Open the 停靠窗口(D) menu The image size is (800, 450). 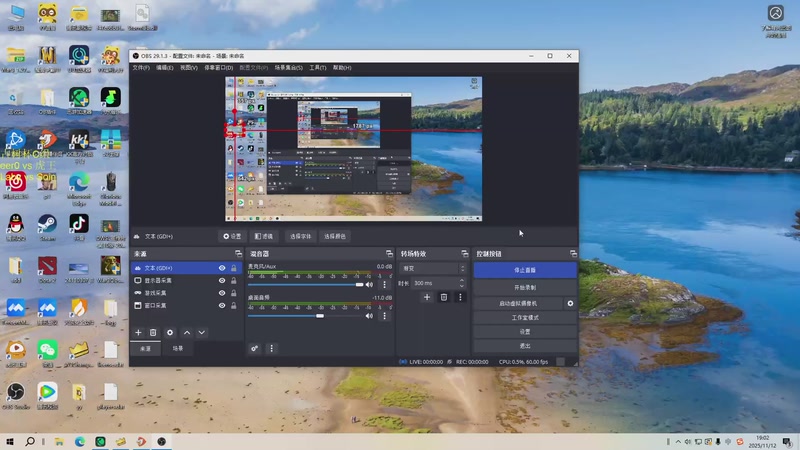point(218,67)
